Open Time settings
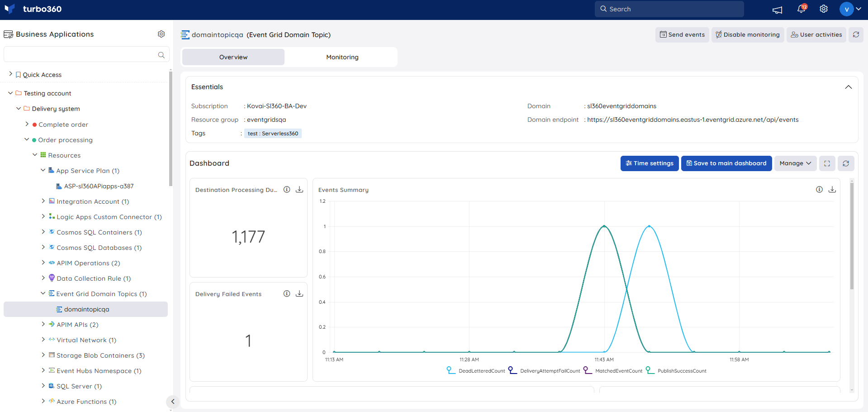868x412 pixels. coord(650,163)
